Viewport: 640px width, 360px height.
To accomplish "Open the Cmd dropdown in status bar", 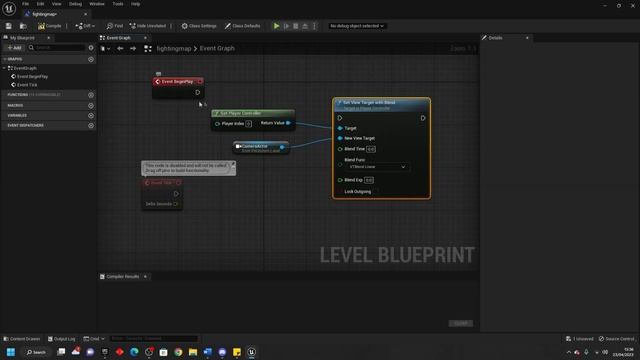I will pyautogui.click(x=94, y=339).
